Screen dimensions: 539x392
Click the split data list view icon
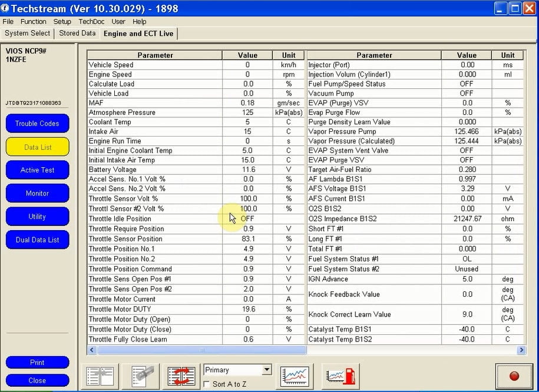click(100, 376)
